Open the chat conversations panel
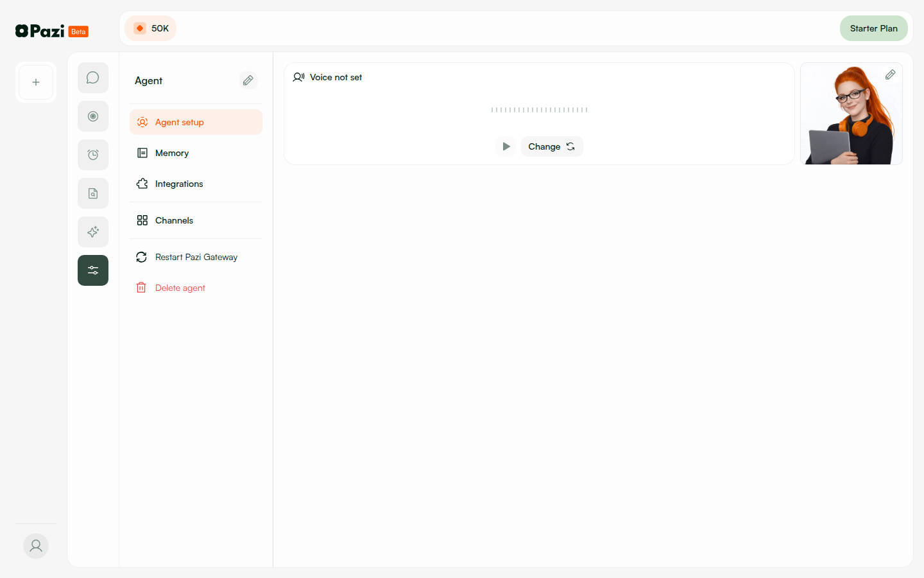This screenshot has width=924, height=578. (x=92, y=77)
